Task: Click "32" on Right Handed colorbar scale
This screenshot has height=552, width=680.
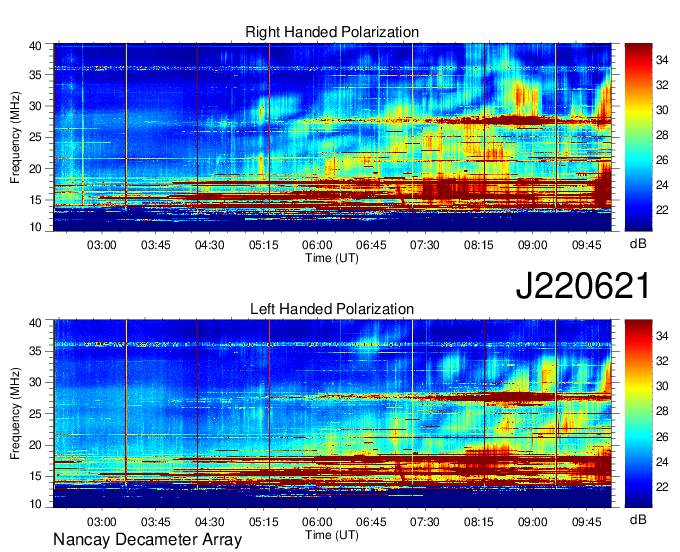Action: pyautogui.click(x=662, y=85)
